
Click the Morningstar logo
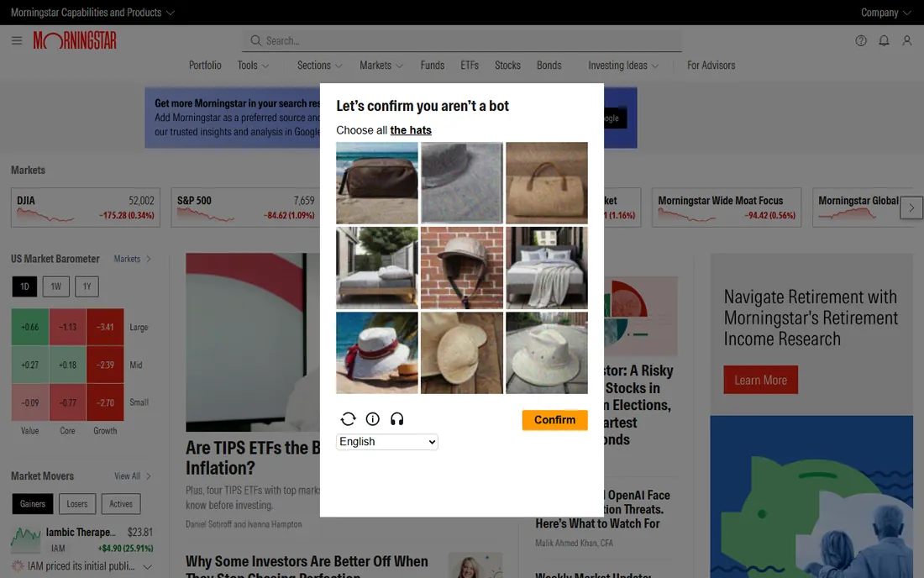point(75,40)
